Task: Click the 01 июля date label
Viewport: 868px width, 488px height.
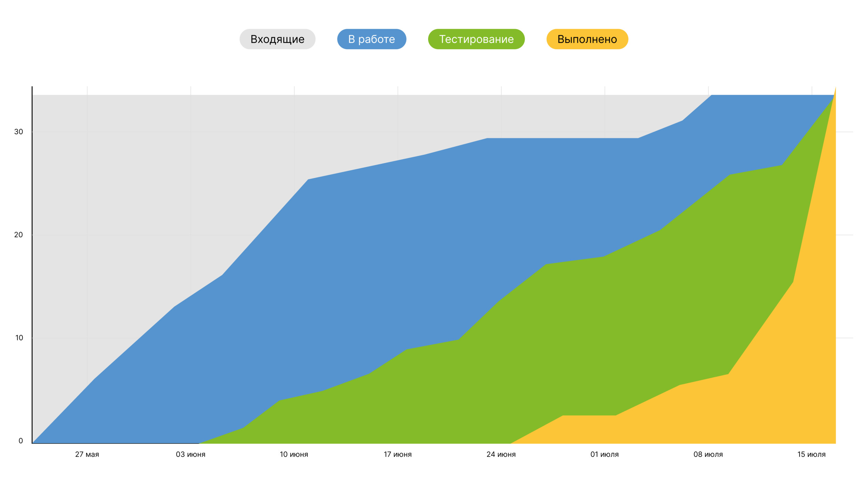Action: pyautogui.click(x=604, y=454)
